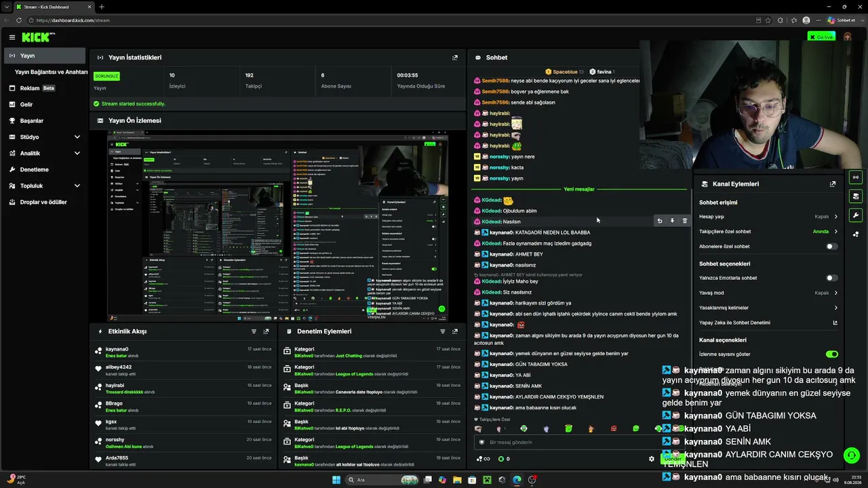The width and height of the screenshot is (868, 488).
Task: Click kaynana0 username in Etkinlik Akışı
Action: (117, 349)
